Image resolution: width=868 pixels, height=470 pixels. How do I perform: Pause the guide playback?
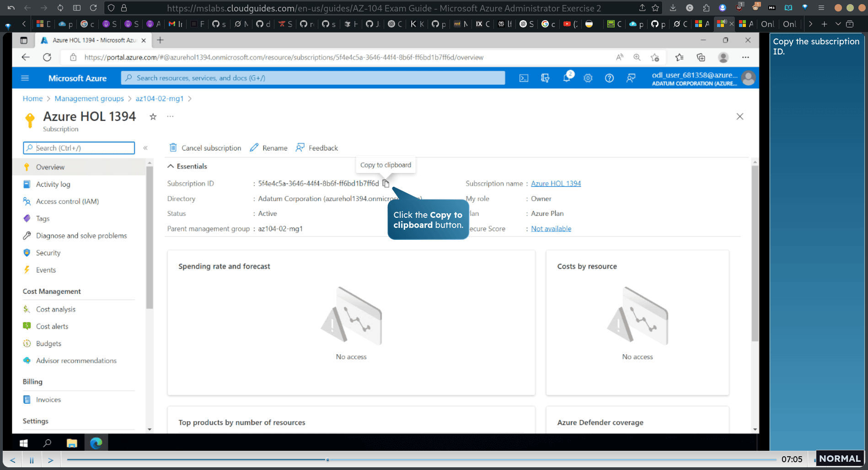(32, 460)
